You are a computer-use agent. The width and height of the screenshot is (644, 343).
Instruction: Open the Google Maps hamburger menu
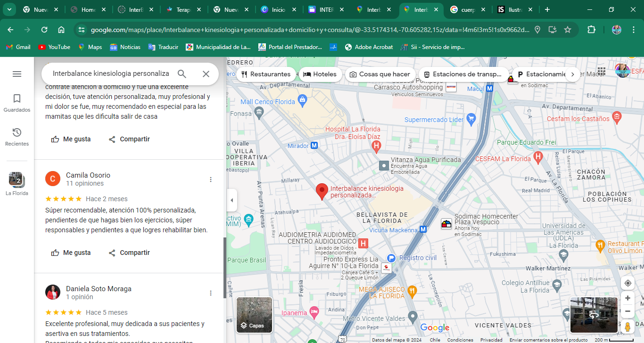click(17, 74)
